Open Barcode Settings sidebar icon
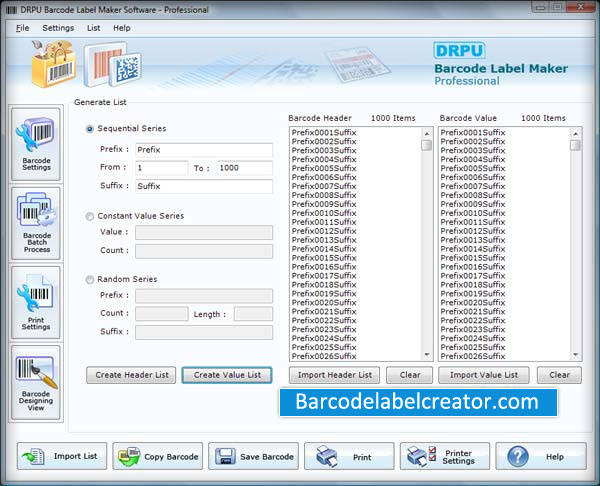The width and height of the screenshot is (600, 486). [36, 144]
